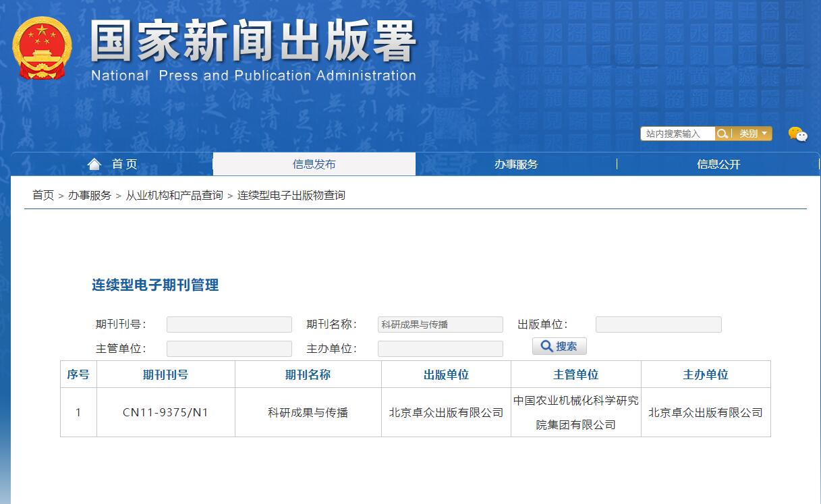Click the 搜索 search button
821x504 pixels.
[x=559, y=346]
